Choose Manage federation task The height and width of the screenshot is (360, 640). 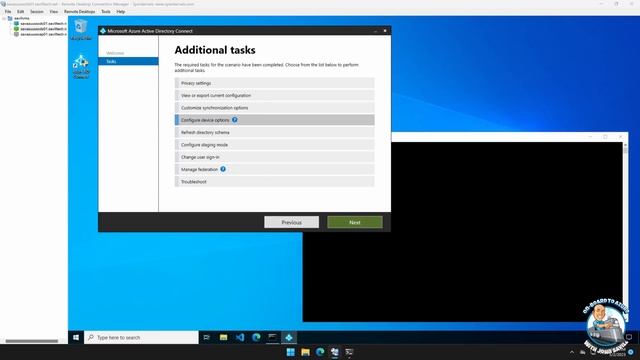click(274, 169)
